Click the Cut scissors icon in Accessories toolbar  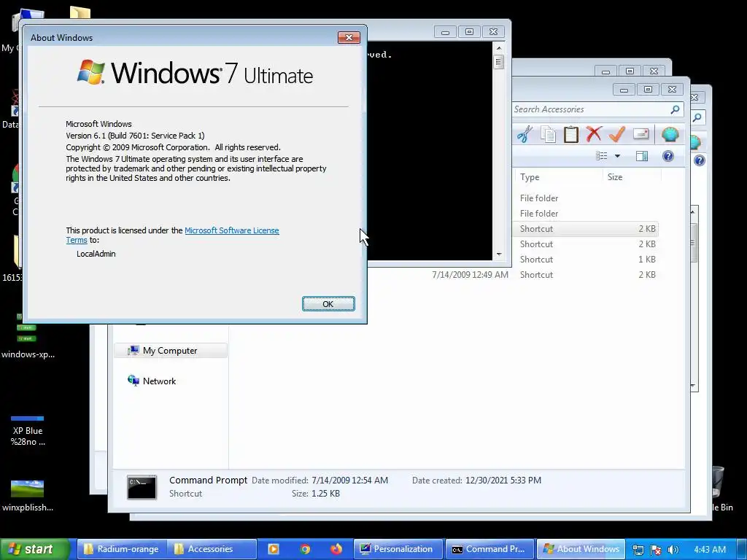pyautogui.click(x=525, y=134)
